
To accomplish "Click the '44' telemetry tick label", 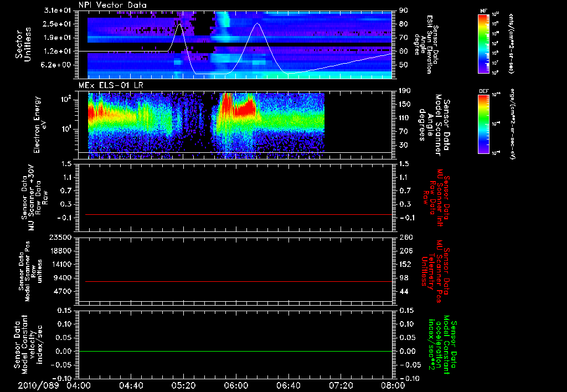I will (x=403, y=291).
